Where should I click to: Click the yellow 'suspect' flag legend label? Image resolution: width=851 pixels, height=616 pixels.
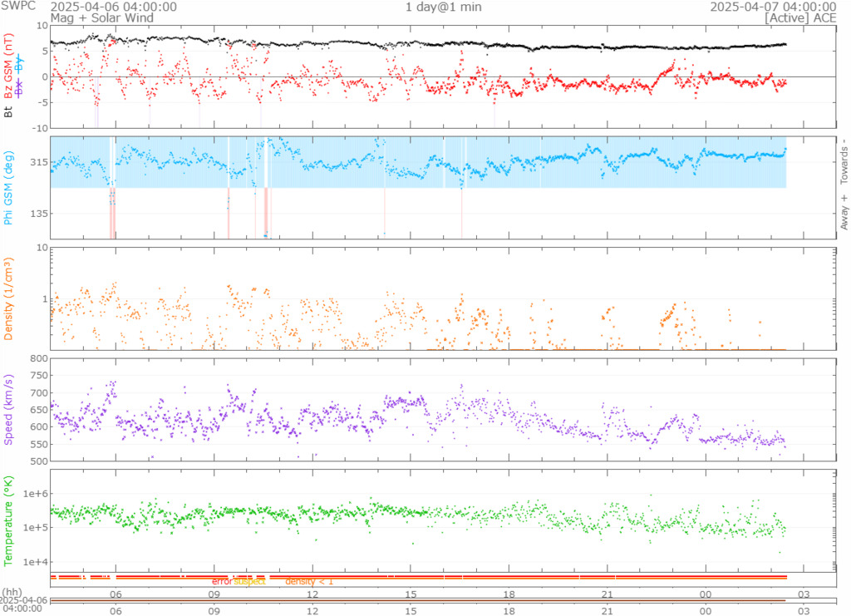249,582
